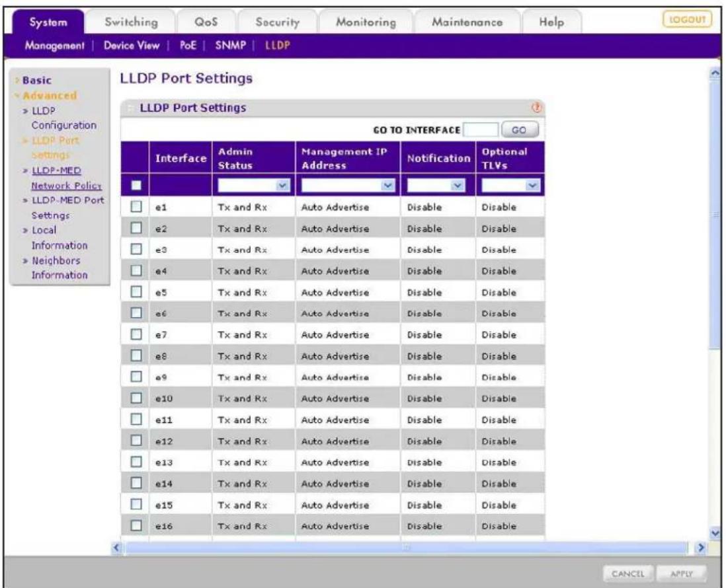Open the LLDP submenu

278,46
